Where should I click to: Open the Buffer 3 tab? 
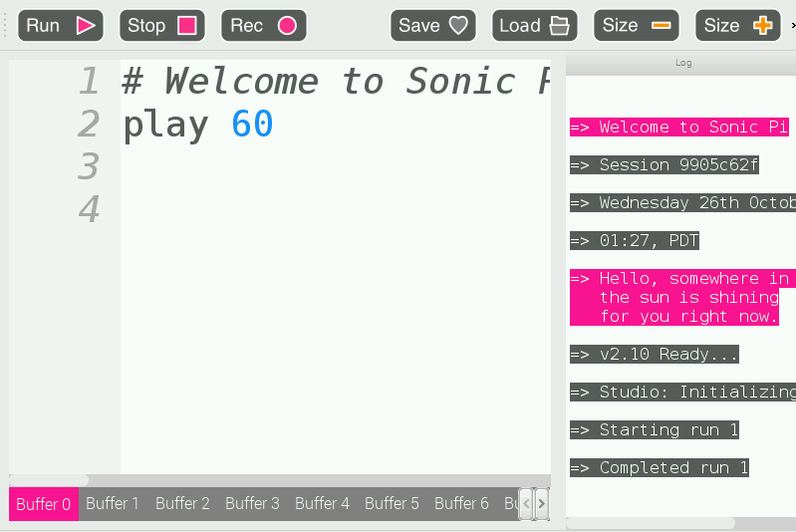coord(252,504)
